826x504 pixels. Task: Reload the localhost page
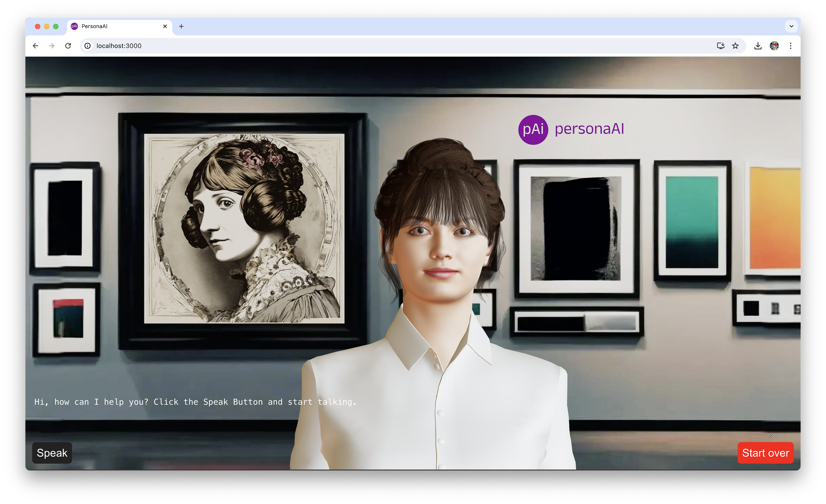click(x=68, y=46)
